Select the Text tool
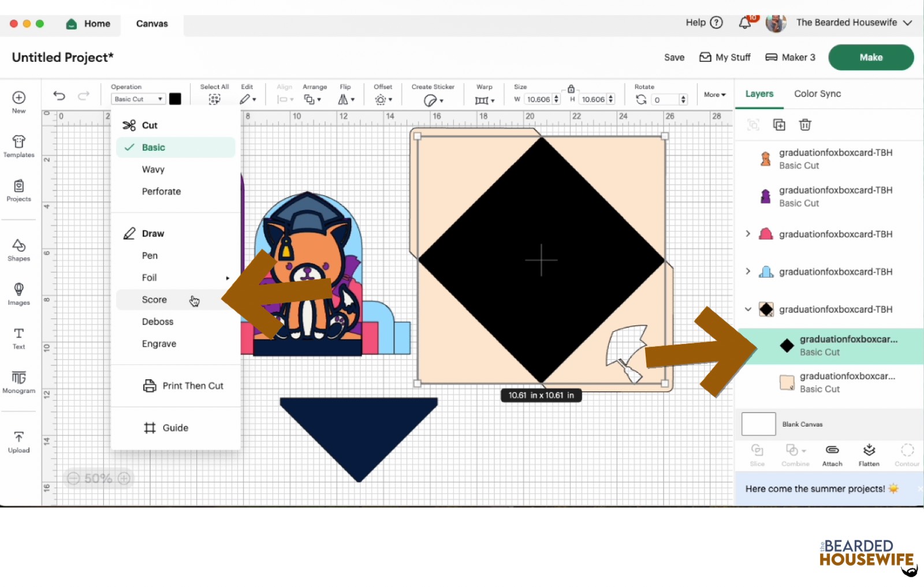 [x=18, y=338]
